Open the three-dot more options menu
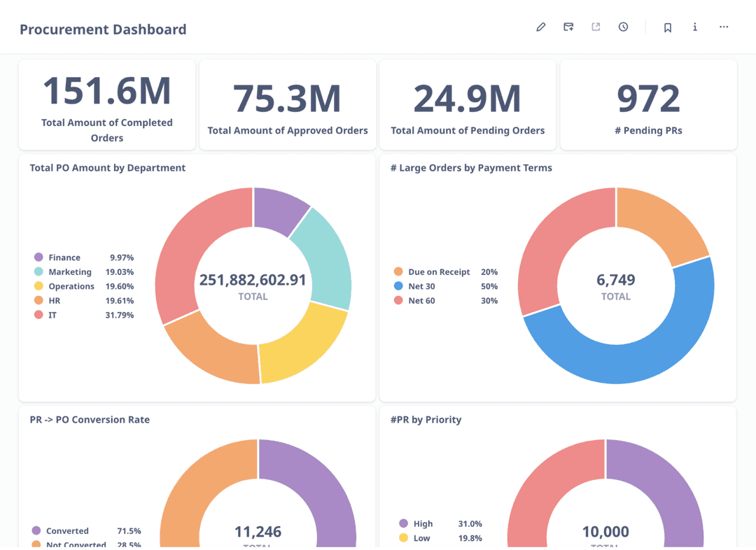 [724, 27]
